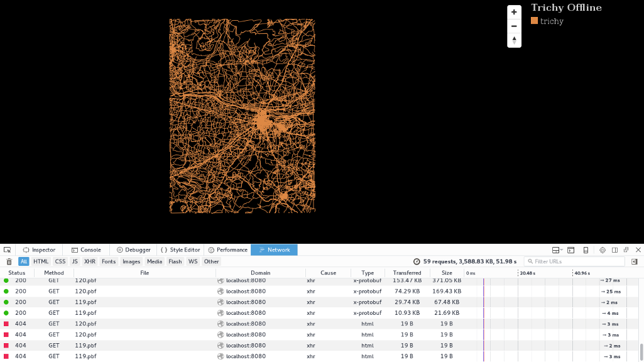The height and width of the screenshot is (362, 644).
Task: Enable the JS request filter
Action: coord(75,261)
